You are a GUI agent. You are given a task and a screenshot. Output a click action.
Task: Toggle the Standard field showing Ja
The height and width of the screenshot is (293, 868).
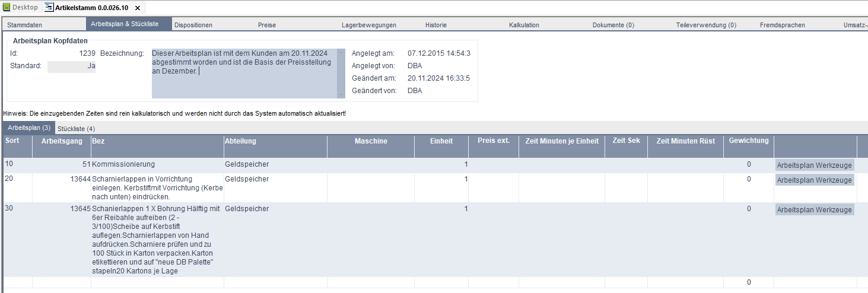tap(71, 66)
